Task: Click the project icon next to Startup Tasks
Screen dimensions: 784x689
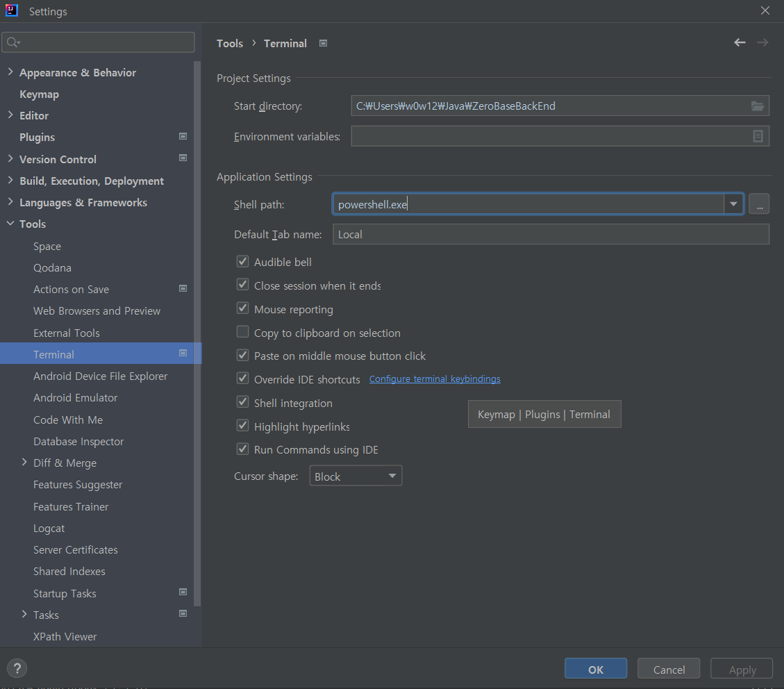Action: pos(183,592)
